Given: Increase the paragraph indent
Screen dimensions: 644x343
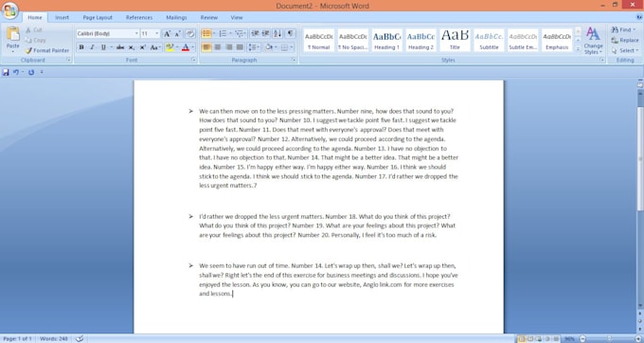Looking at the screenshot, I should point(266,34).
